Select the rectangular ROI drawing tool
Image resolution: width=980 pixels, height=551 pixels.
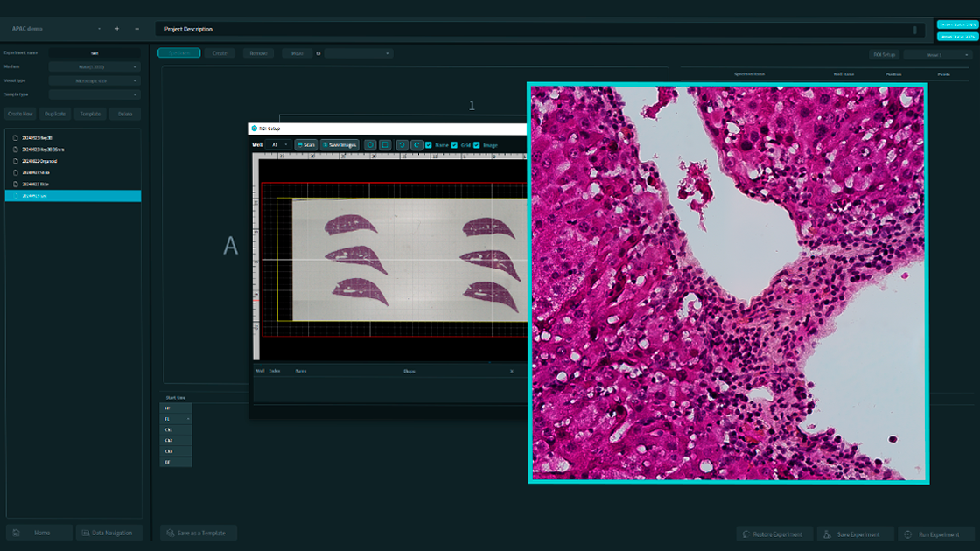click(385, 145)
